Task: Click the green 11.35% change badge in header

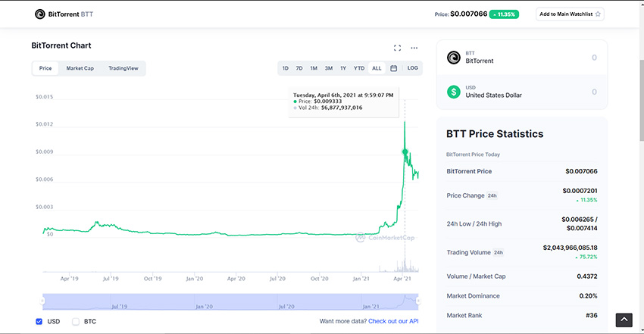Action: pos(504,14)
